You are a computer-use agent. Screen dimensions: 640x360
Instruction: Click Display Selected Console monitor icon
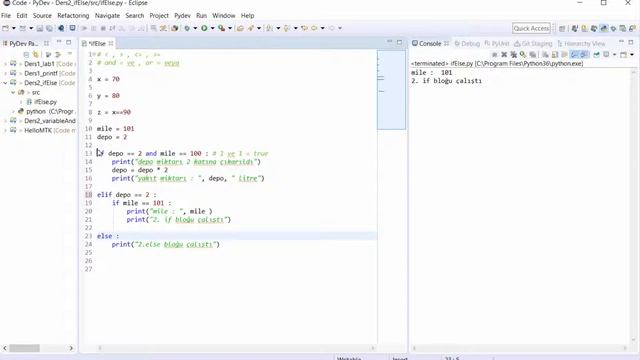(606, 54)
